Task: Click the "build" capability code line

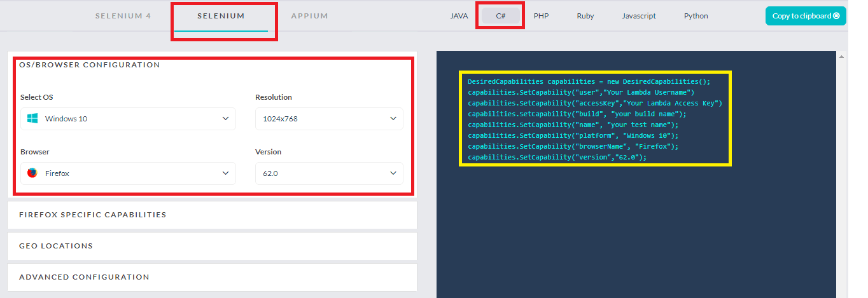Action: point(577,114)
